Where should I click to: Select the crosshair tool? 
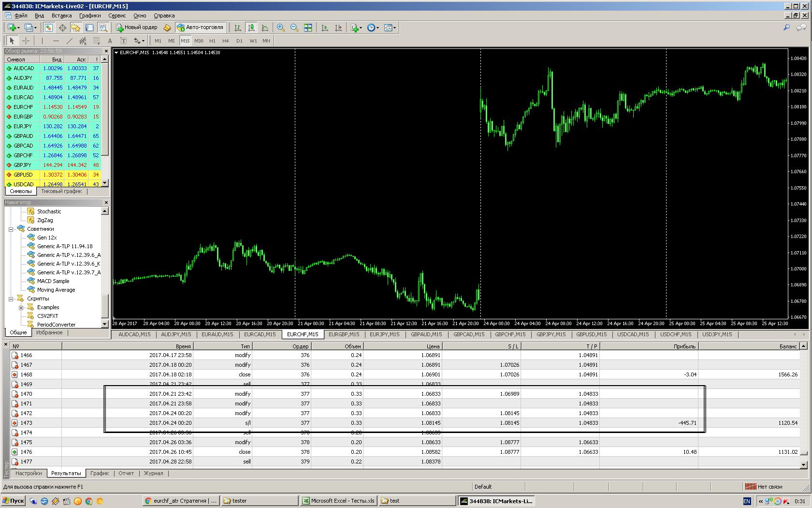(26, 41)
